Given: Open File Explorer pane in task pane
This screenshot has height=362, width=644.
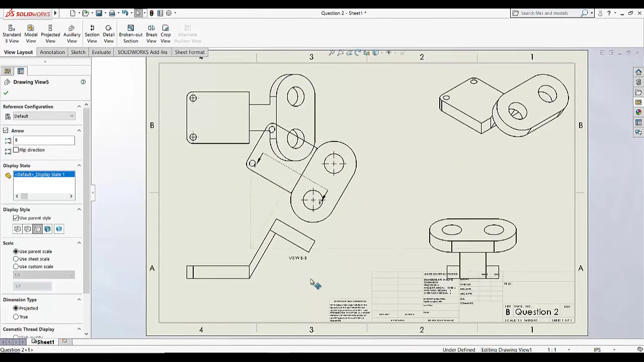Looking at the screenshot, I should (x=638, y=93).
